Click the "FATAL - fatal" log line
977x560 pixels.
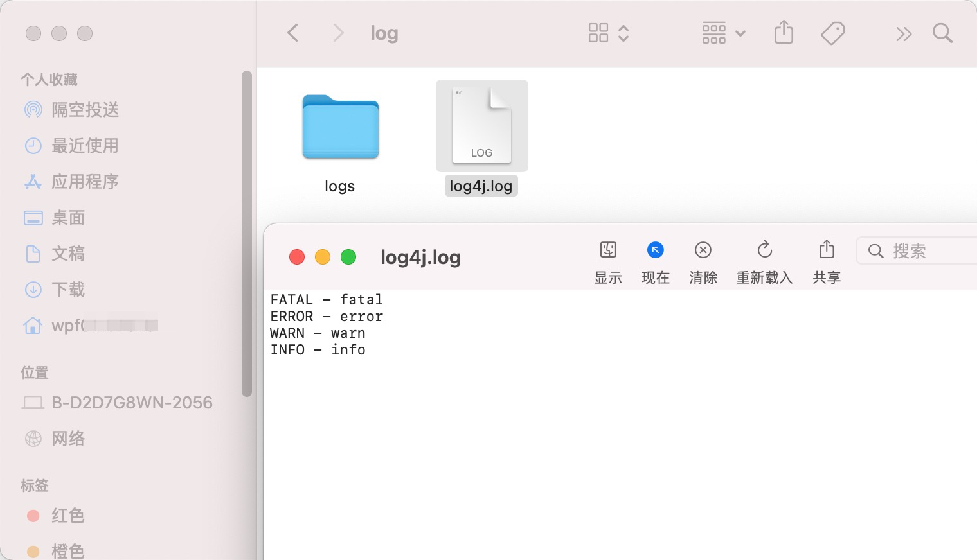[x=327, y=300]
